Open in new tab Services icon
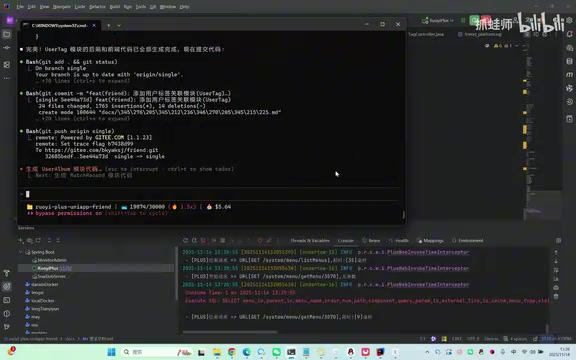 (38, 240)
